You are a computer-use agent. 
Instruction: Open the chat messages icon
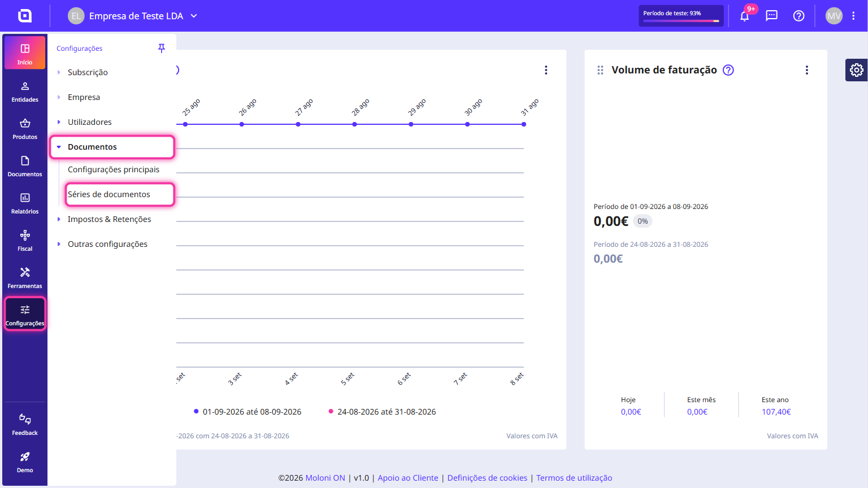click(x=772, y=16)
